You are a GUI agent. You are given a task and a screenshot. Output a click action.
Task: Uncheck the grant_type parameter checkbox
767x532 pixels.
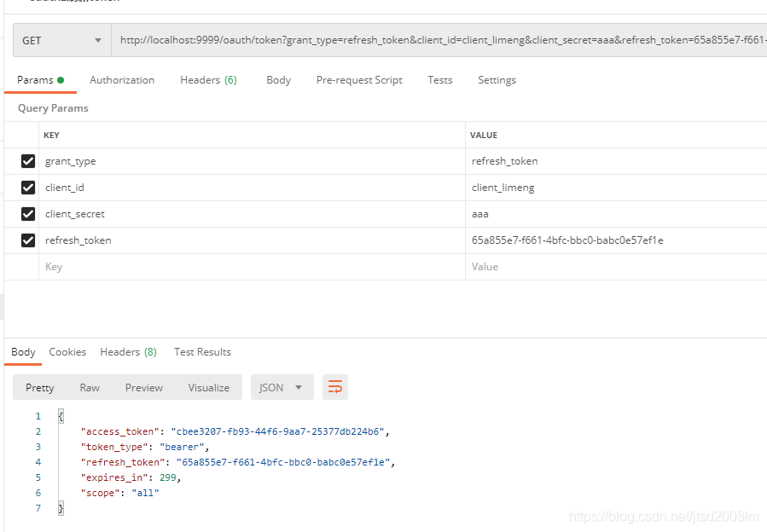click(x=28, y=161)
